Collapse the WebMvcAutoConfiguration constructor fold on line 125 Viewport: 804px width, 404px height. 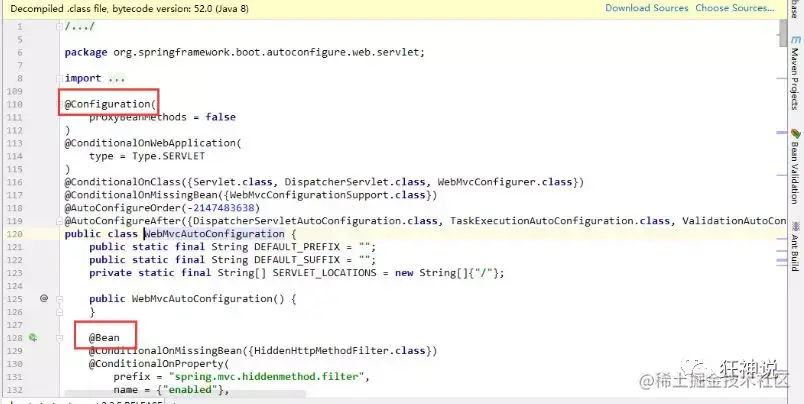tap(59, 299)
